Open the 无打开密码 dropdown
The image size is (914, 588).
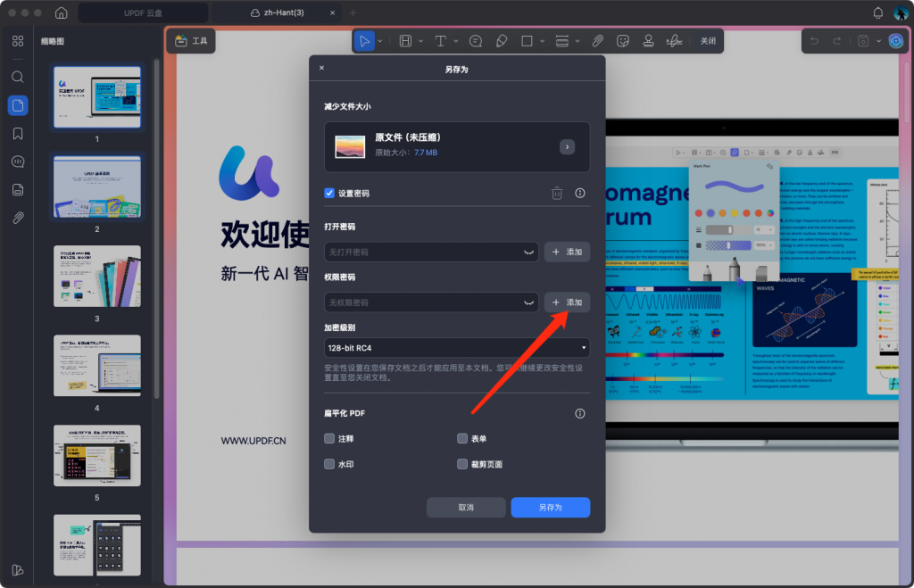(x=431, y=252)
